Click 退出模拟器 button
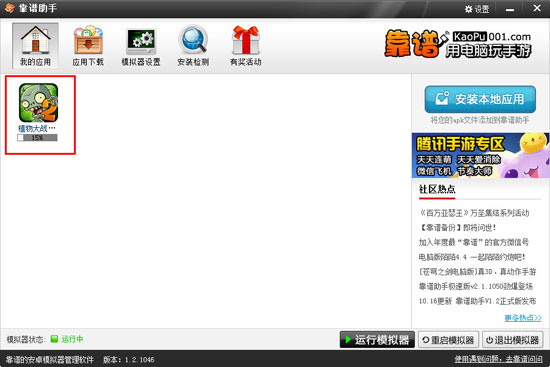550x367 pixels. pyautogui.click(x=513, y=340)
